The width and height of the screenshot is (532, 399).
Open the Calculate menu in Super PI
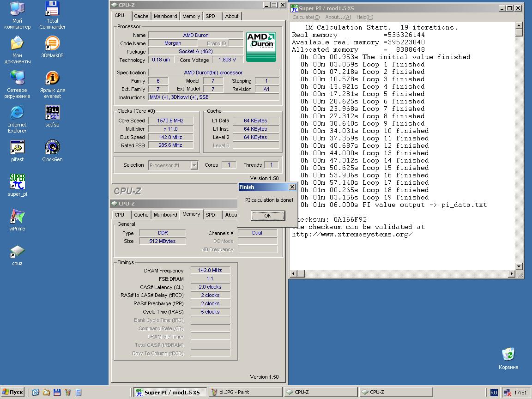click(306, 17)
